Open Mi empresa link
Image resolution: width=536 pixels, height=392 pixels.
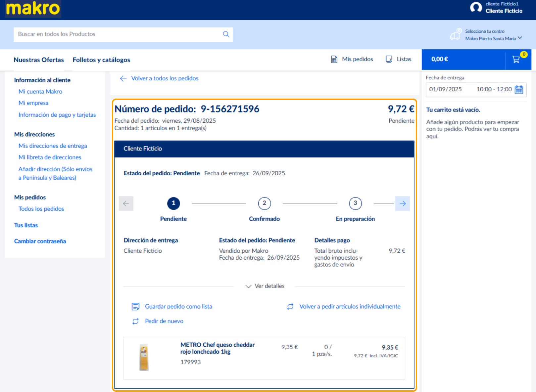tap(33, 103)
